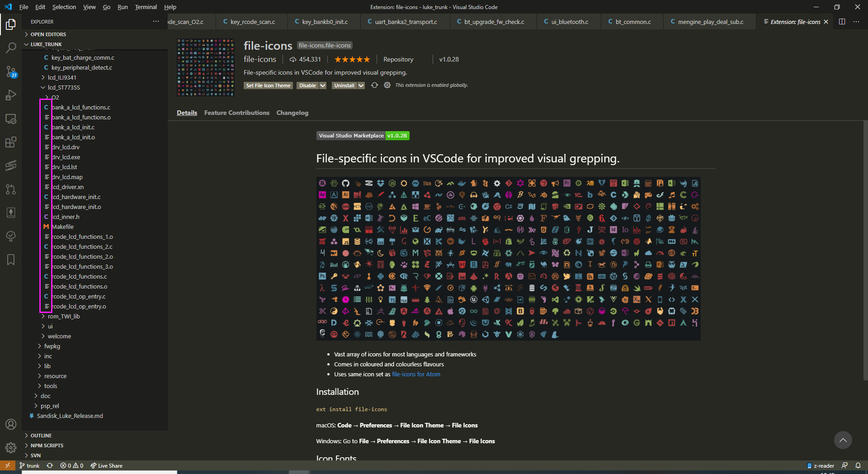Viewport: 868px width, 474px height.
Task: Open the File menu
Action: click(24, 7)
